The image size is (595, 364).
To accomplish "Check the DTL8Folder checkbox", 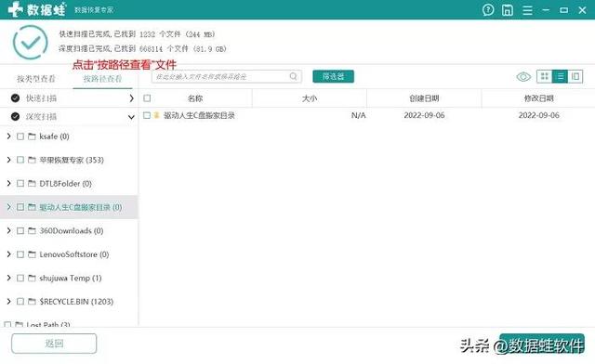I will [20, 184].
